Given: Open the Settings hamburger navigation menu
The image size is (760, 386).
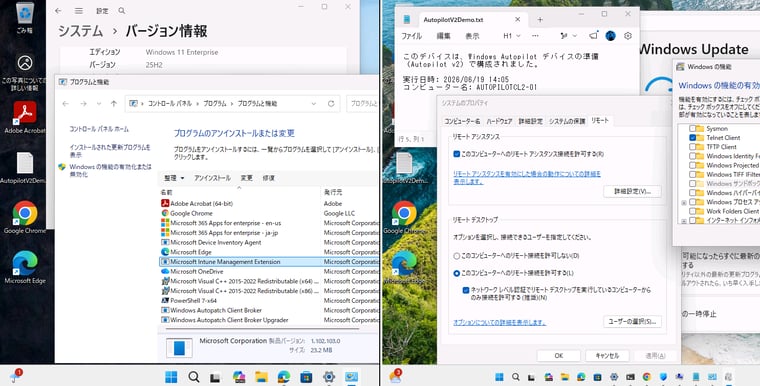Looking at the screenshot, I should (x=79, y=11).
